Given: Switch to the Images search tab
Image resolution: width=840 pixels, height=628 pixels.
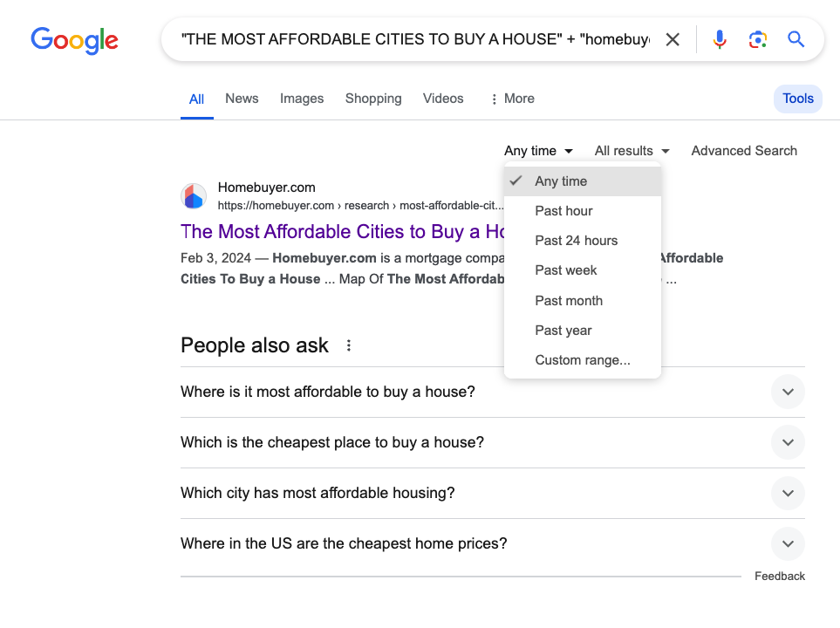Looking at the screenshot, I should tap(302, 98).
